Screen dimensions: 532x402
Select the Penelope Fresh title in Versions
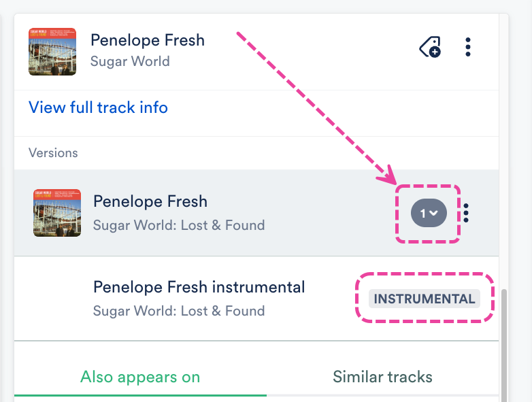coord(150,201)
